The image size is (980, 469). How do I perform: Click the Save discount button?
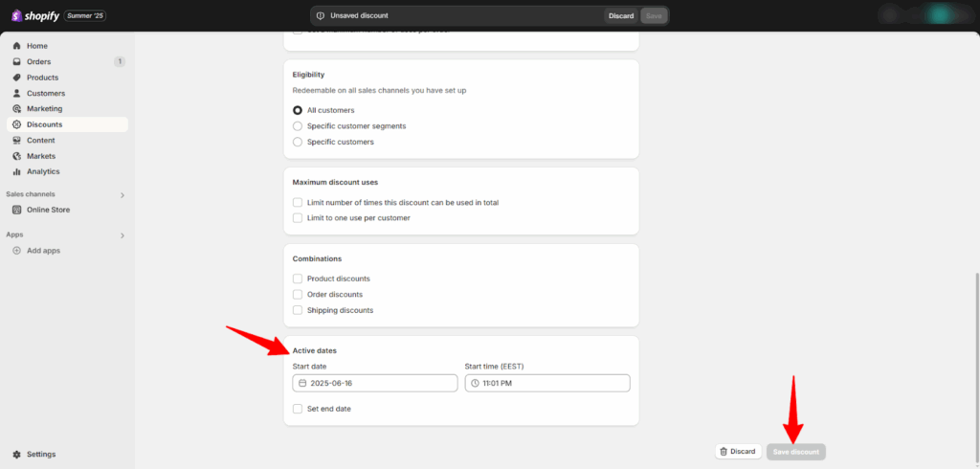pyautogui.click(x=795, y=452)
